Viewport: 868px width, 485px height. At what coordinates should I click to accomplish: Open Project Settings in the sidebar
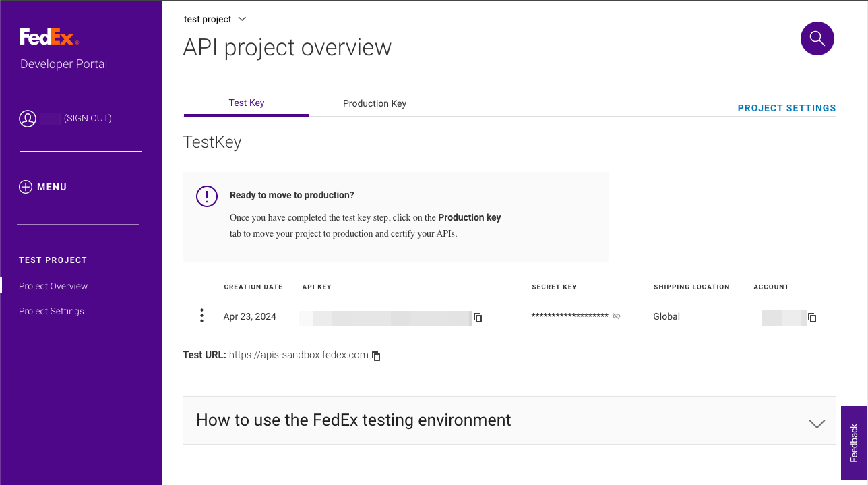(x=51, y=311)
